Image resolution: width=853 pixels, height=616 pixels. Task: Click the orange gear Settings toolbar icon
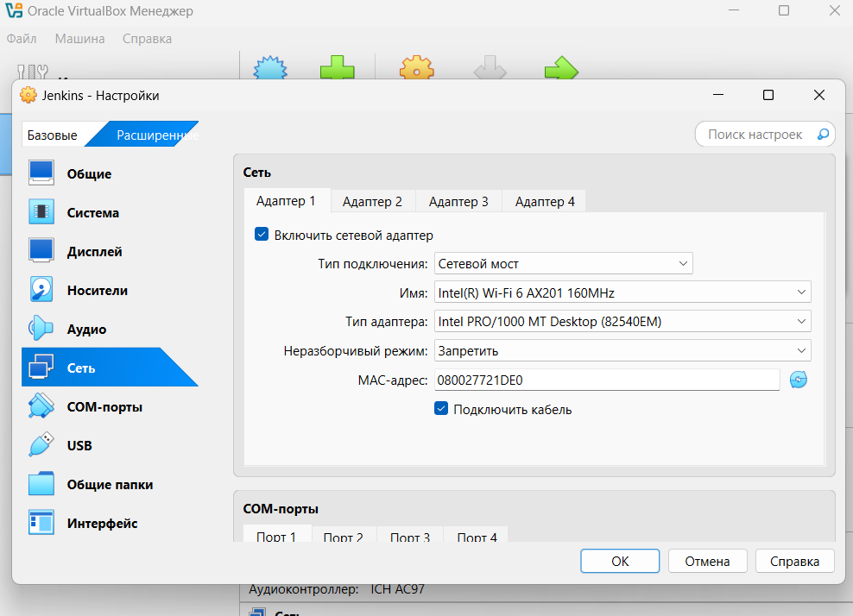coord(417,68)
